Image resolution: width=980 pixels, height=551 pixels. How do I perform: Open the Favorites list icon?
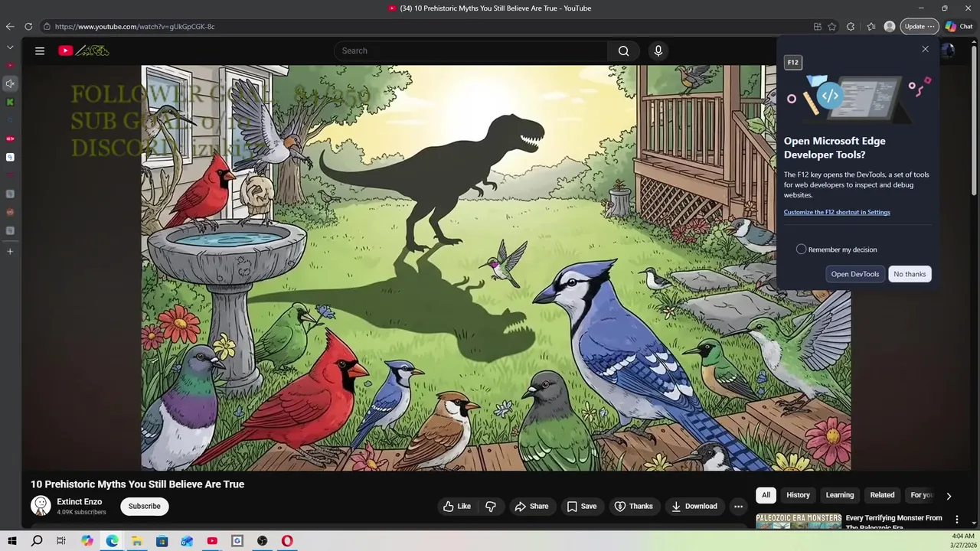(871, 26)
